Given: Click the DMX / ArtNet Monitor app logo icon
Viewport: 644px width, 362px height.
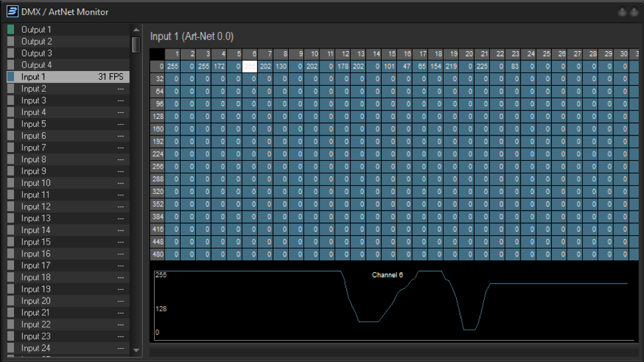Looking at the screenshot, I should (13, 11).
